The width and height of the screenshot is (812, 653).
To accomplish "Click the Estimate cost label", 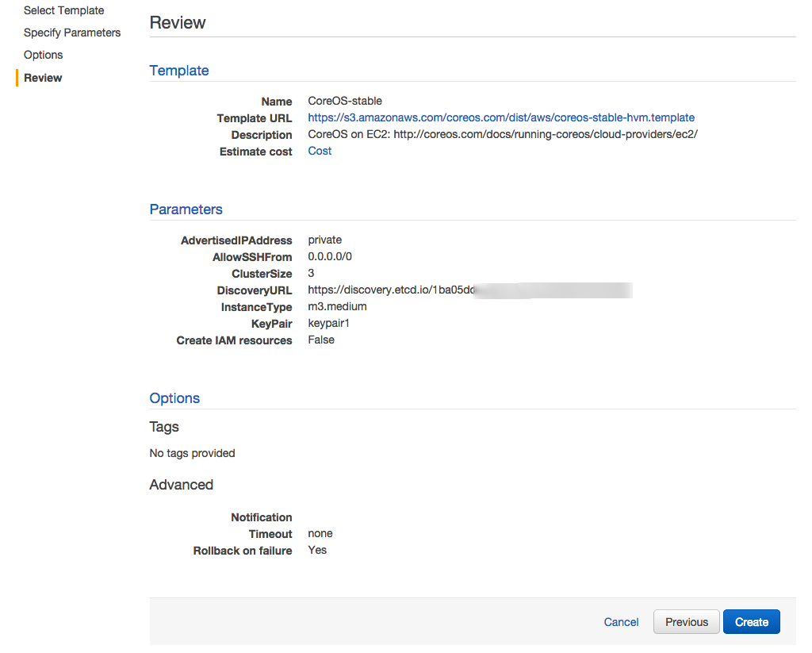I will (256, 152).
